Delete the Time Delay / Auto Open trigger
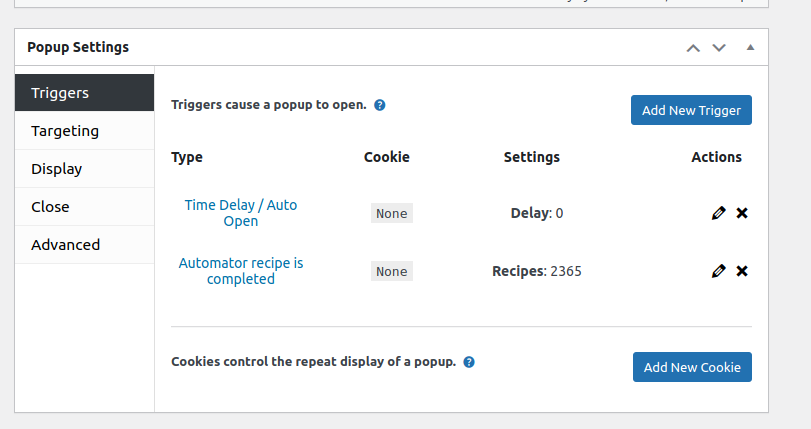Image resolution: width=811 pixels, height=429 pixels. pyautogui.click(x=742, y=213)
